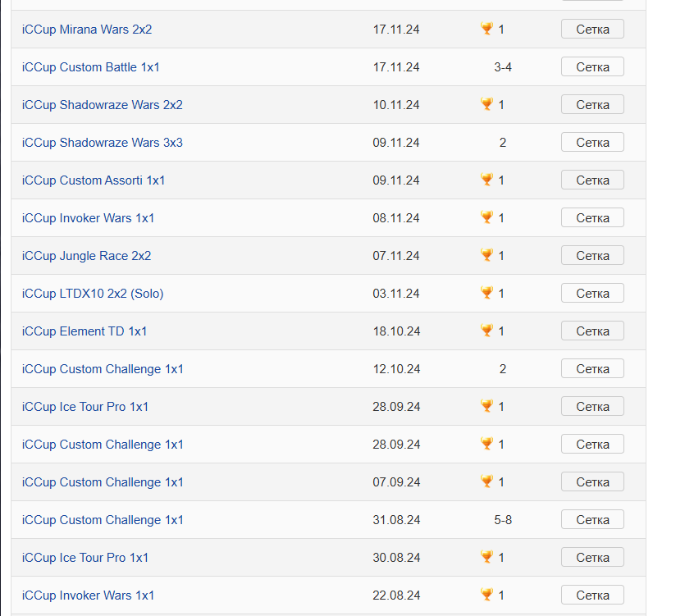Click trophy icon in Element TD 1x1 row

click(486, 331)
